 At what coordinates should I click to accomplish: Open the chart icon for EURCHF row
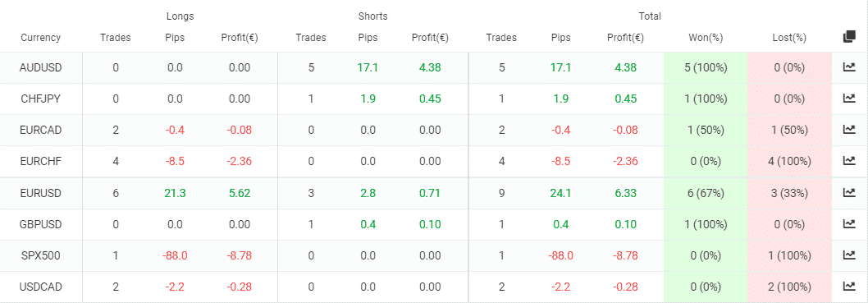pyautogui.click(x=848, y=161)
